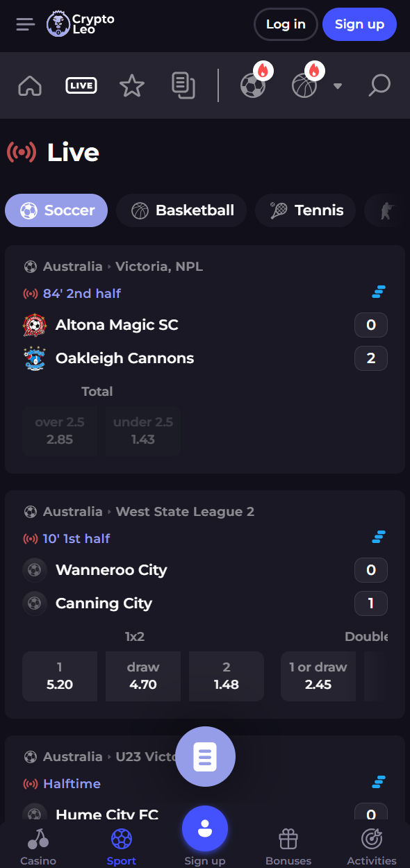
Task: Open the bet slip history icon
Action: pos(183,86)
